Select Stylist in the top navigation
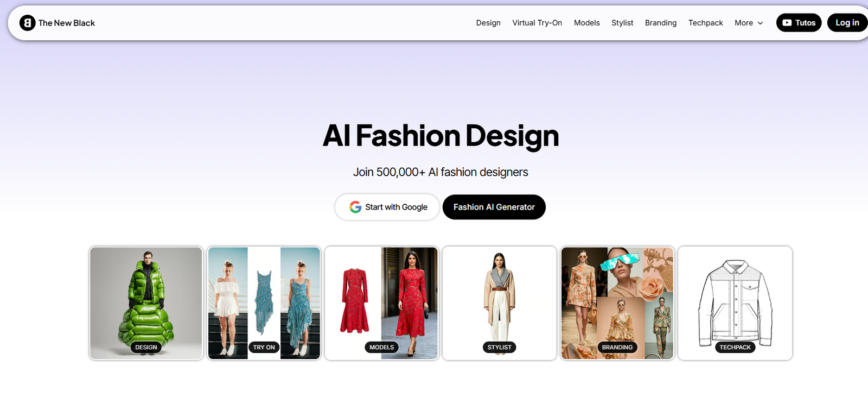 (x=622, y=23)
